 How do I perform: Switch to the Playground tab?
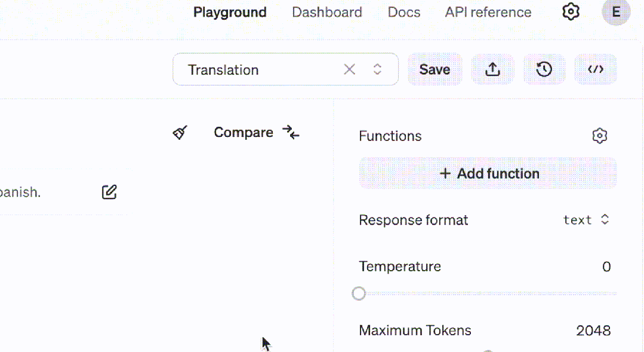click(x=230, y=13)
